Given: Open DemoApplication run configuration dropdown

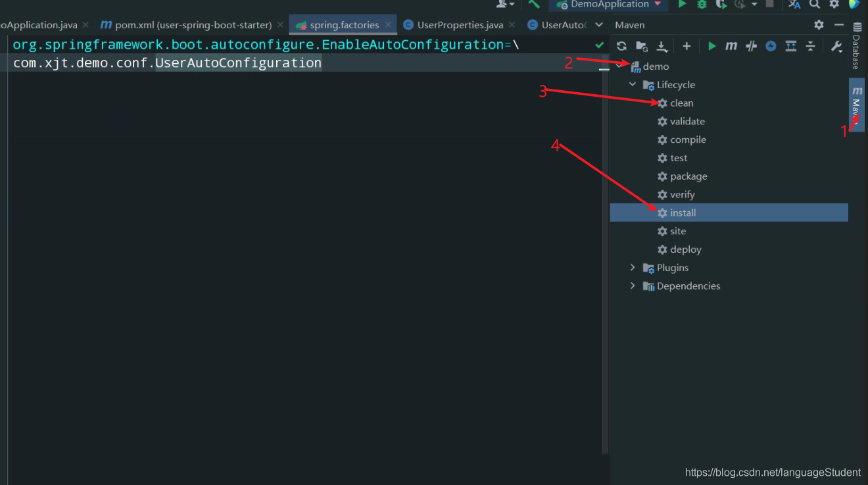Looking at the screenshot, I should click(609, 5).
